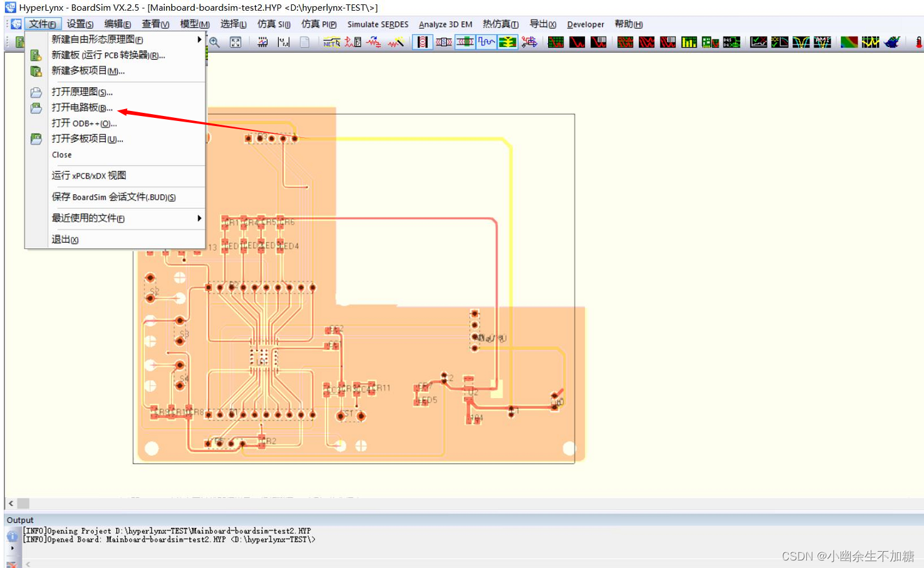This screenshot has width=924, height=568.
Task: Open the 模型 menu
Action: point(195,24)
